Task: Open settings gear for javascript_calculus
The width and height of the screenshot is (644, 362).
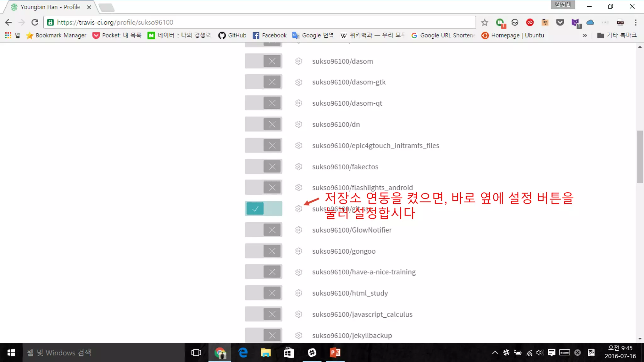Action: [x=298, y=314]
